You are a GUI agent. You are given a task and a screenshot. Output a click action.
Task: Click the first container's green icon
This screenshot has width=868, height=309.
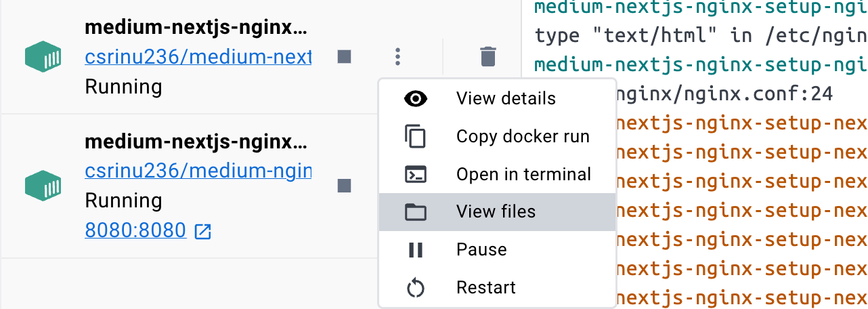(x=43, y=58)
